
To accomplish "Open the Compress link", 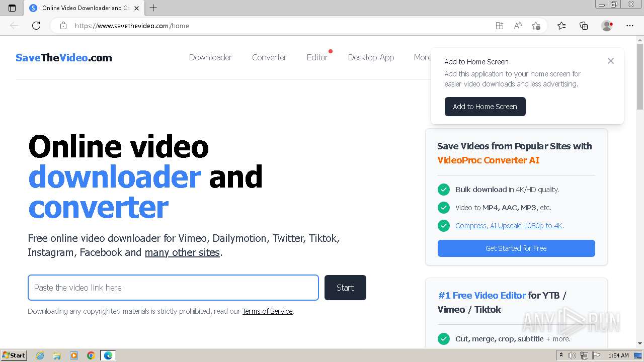I will point(471,226).
